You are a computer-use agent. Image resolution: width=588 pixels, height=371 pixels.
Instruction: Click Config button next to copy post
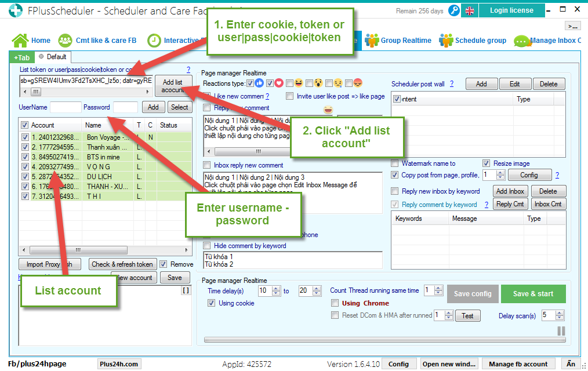[x=529, y=175]
